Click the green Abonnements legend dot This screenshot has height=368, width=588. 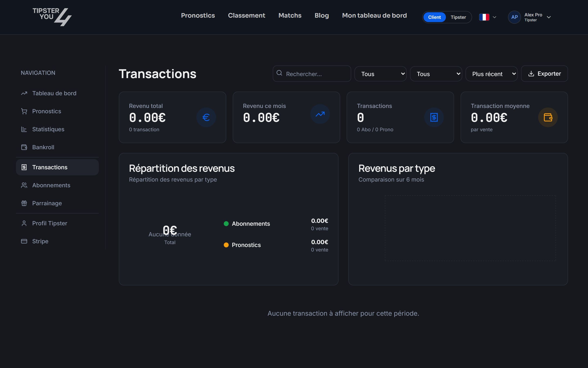[226, 224]
